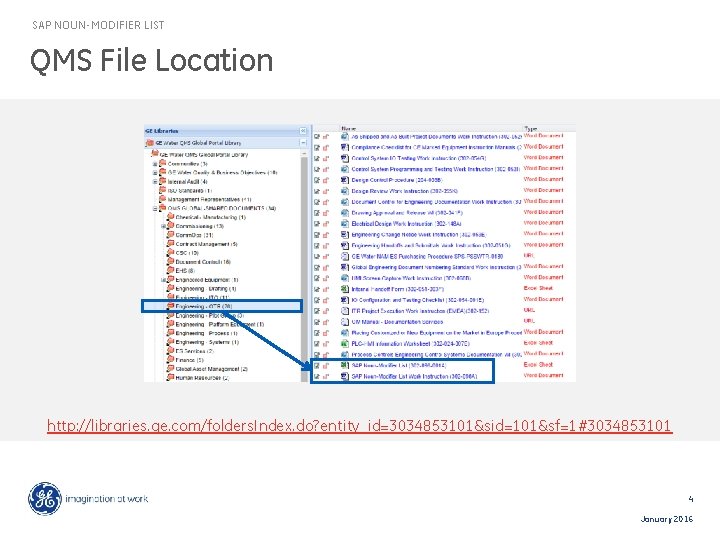
Task: Click red checkout icon for Internal Handoff Form row
Action: (x=326, y=289)
